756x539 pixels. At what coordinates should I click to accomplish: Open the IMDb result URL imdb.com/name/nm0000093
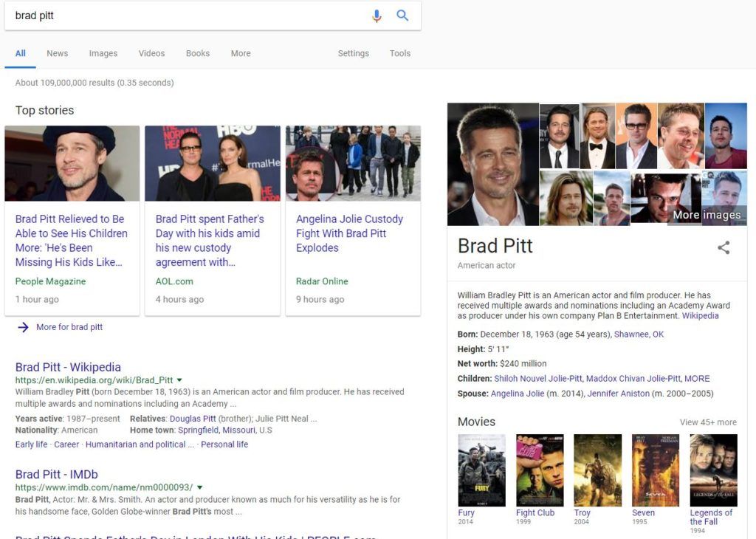[103, 487]
